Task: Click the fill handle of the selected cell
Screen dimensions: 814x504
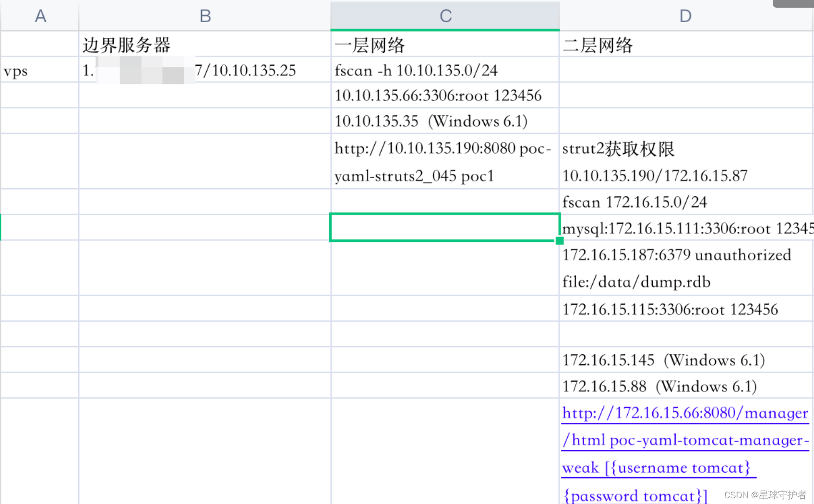Action: [x=559, y=240]
